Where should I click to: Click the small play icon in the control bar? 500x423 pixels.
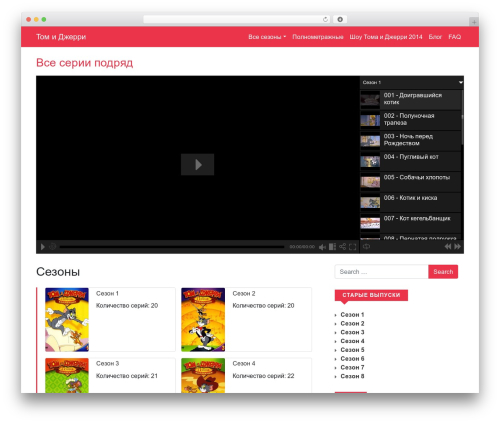43,247
